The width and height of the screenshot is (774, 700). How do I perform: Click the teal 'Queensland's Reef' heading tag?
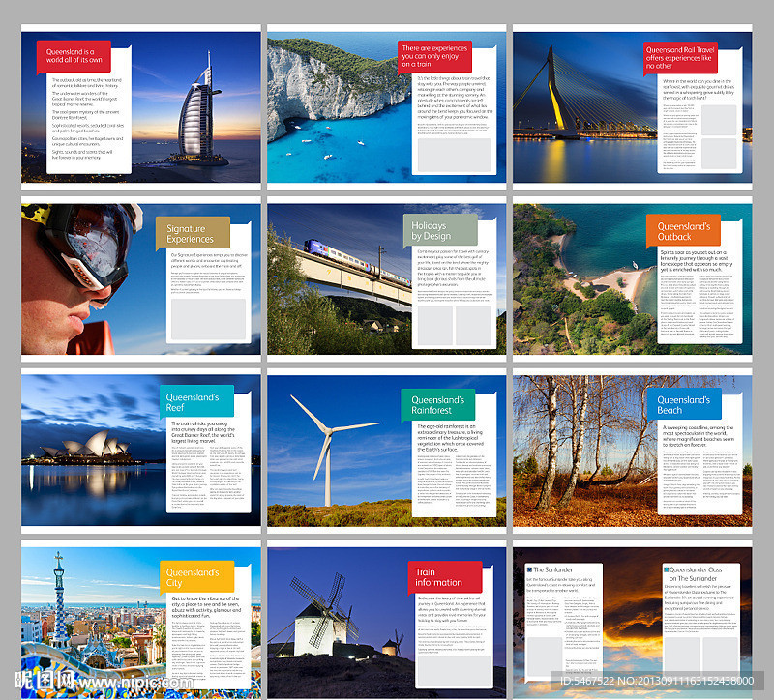197,401
